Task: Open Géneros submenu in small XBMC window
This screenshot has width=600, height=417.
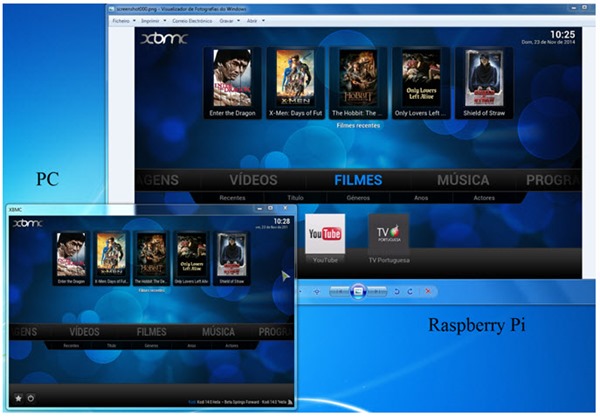Action: (152, 345)
